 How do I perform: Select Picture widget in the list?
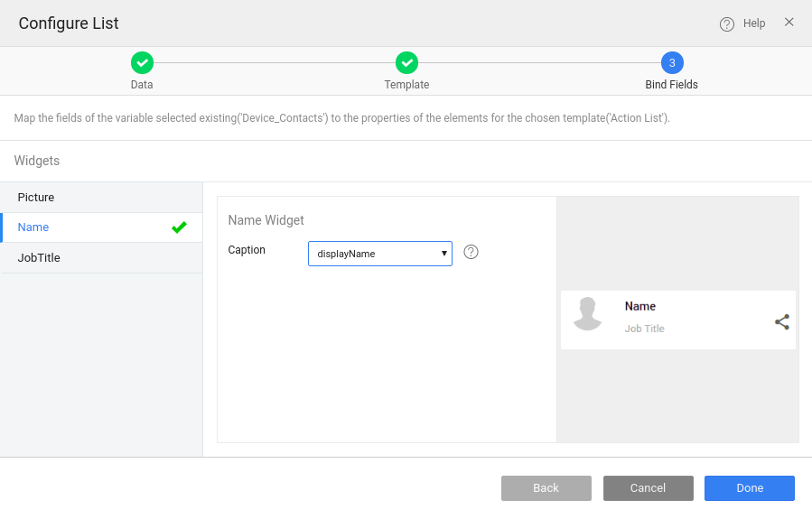pos(36,197)
